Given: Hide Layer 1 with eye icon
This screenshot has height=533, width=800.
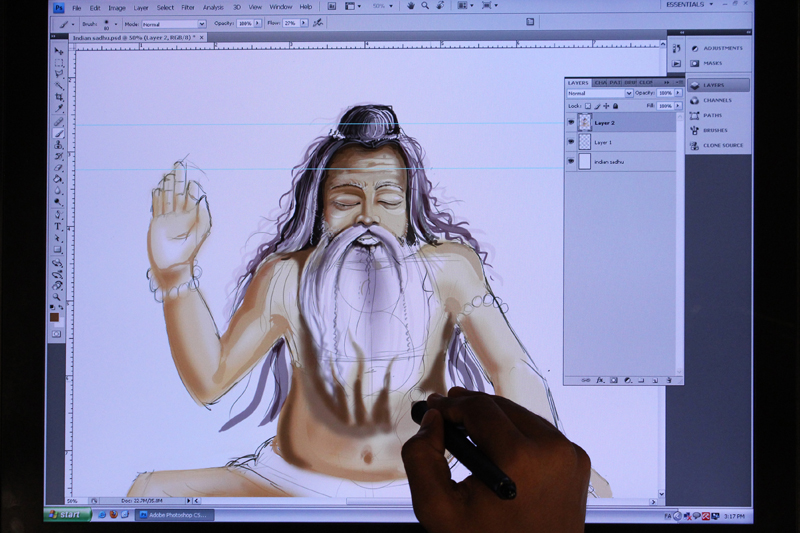Looking at the screenshot, I should [x=571, y=142].
